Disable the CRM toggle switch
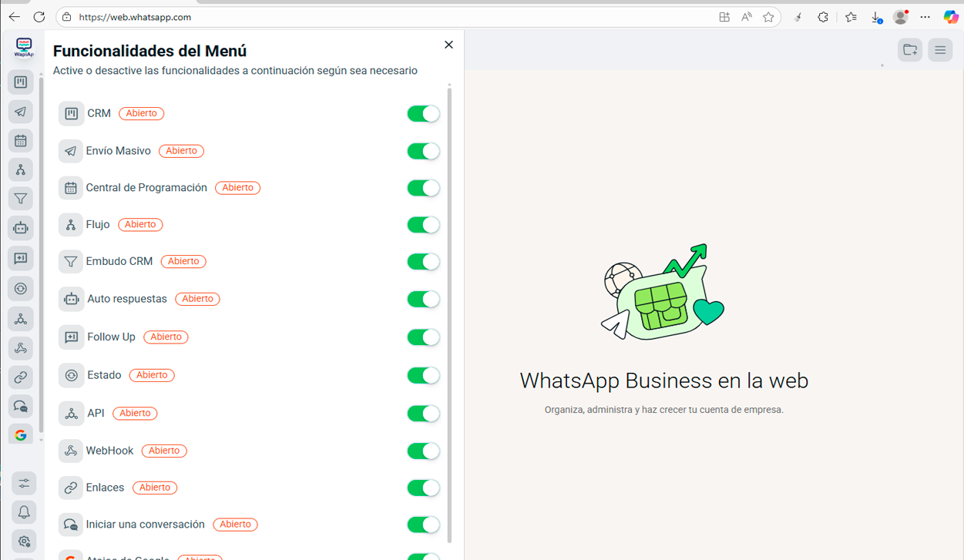 coord(423,114)
